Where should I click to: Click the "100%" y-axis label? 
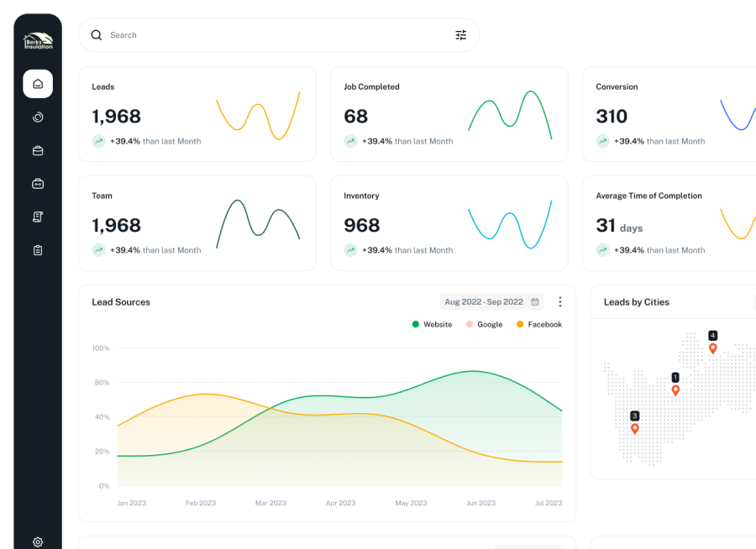point(101,348)
